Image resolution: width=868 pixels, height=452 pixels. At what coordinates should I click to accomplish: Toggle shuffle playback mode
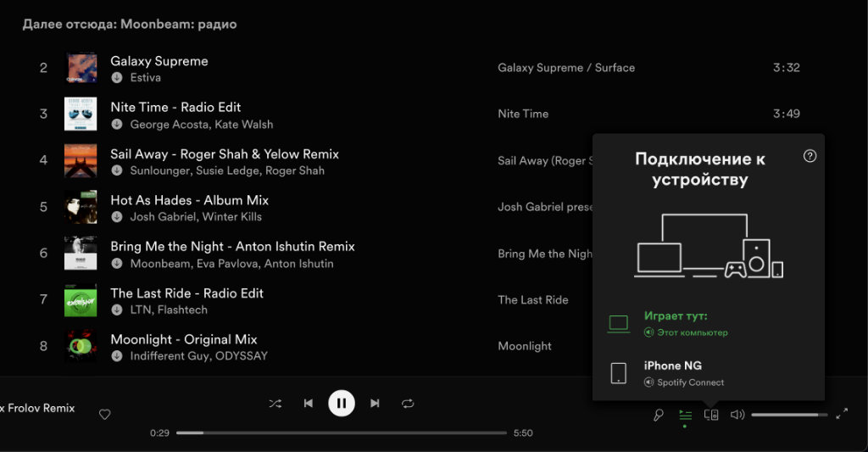click(275, 404)
